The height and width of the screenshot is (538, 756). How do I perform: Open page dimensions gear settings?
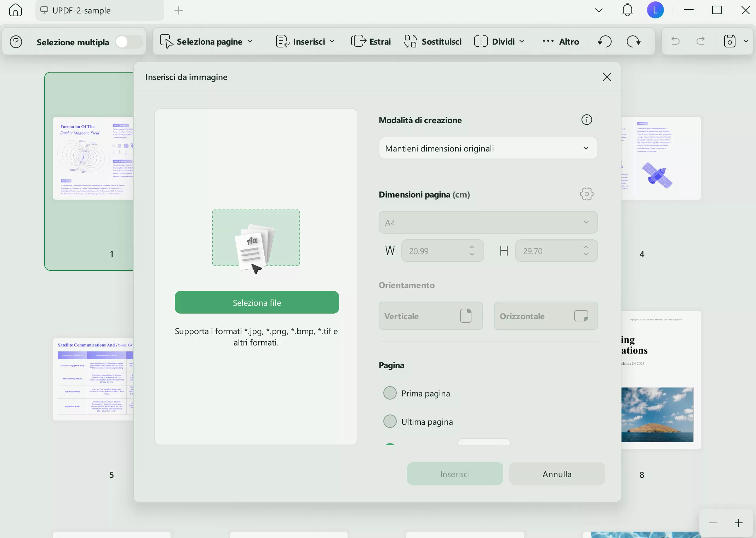pos(586,194)
